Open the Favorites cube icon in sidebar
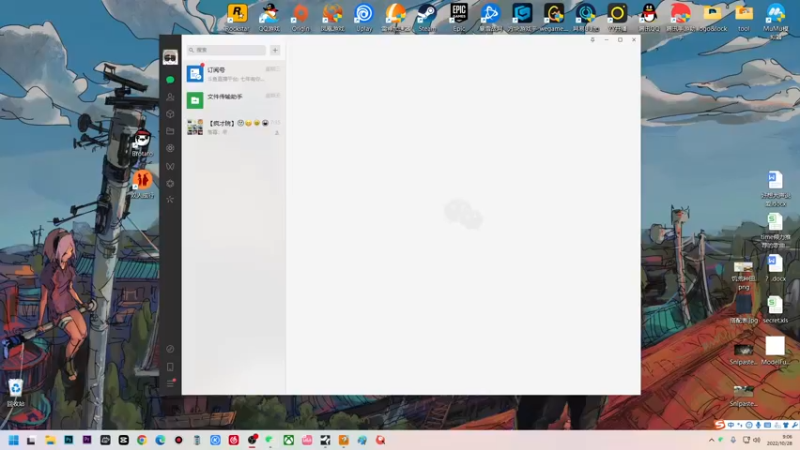Screen dimensions: 800x450 (x=170, y=114)
